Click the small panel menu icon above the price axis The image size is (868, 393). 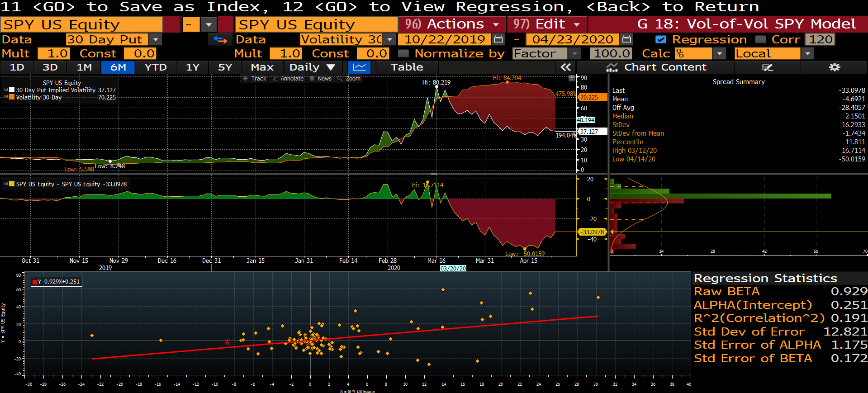[x=572, y=78]
